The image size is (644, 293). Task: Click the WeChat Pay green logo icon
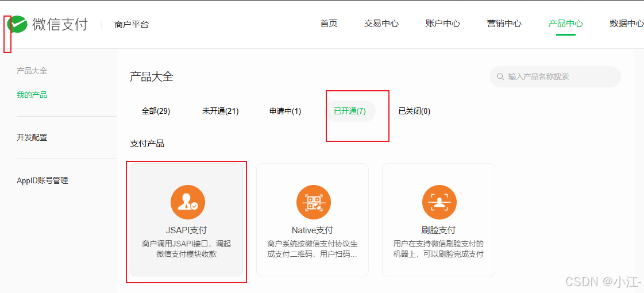pos(17,25)
